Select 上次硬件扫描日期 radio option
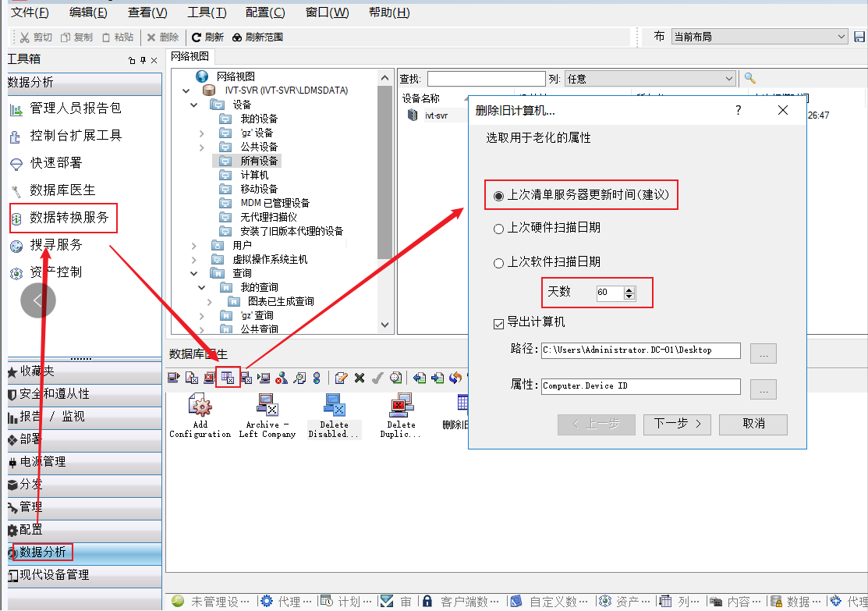The height and width of the screenshot is (611, 868). click(x=499, y=229)
